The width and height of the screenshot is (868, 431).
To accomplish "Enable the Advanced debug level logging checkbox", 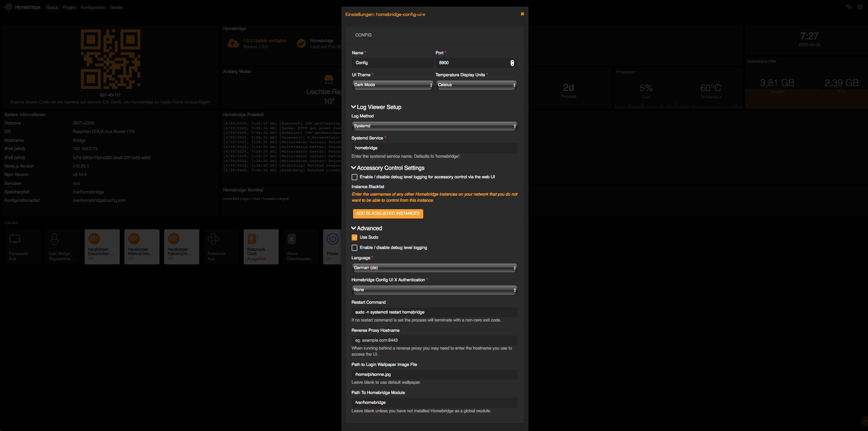I will [x=354, y=248].
